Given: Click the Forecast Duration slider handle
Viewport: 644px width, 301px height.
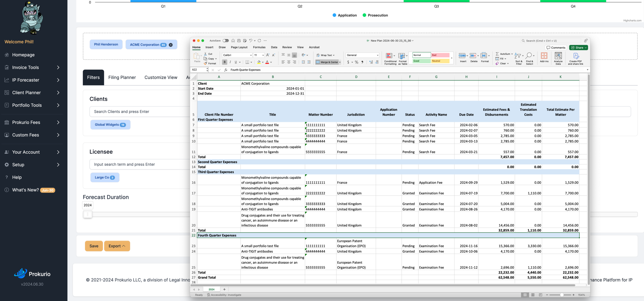Looking at the screenshot, I should 88,214.
